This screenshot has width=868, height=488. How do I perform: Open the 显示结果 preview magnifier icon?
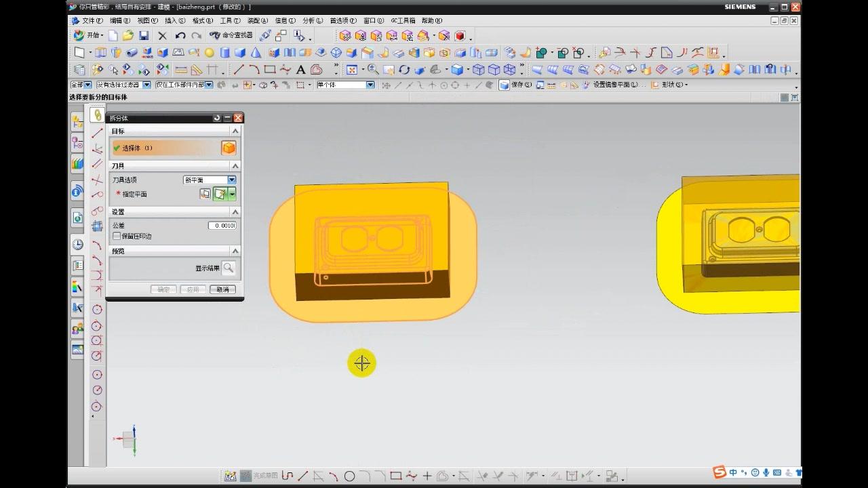229,267
